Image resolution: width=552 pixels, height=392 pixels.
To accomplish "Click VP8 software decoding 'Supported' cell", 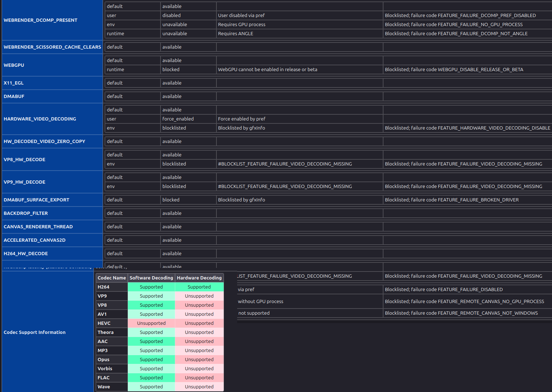I will coord(151,305).
